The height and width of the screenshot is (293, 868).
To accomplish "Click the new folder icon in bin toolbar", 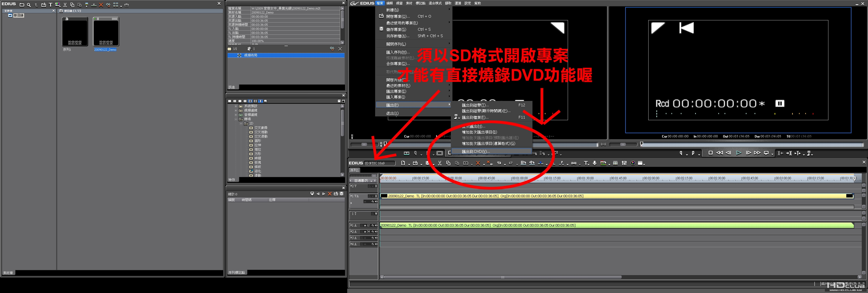I will point(22,5).
